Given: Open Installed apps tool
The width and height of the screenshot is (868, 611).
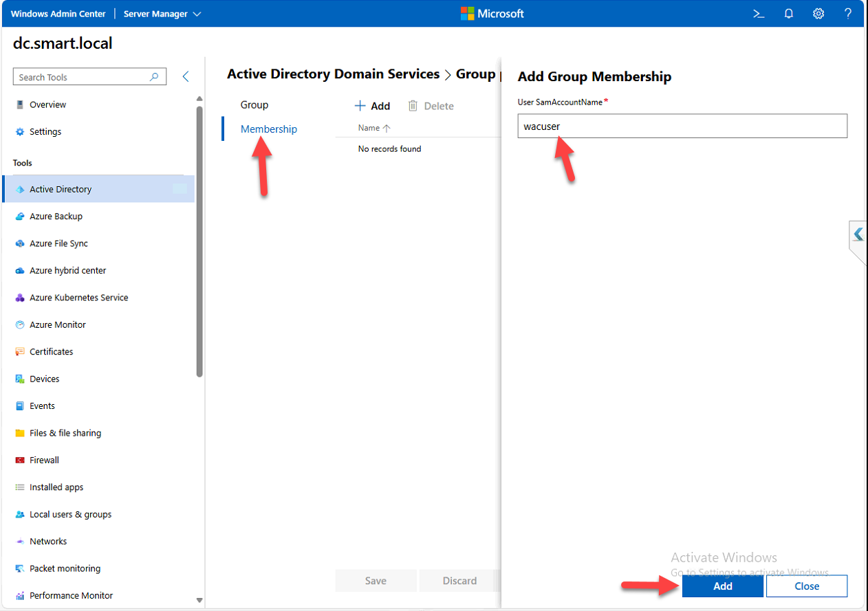Looking at the screenshot, I should pyautogui.click(x=98, y=487).
